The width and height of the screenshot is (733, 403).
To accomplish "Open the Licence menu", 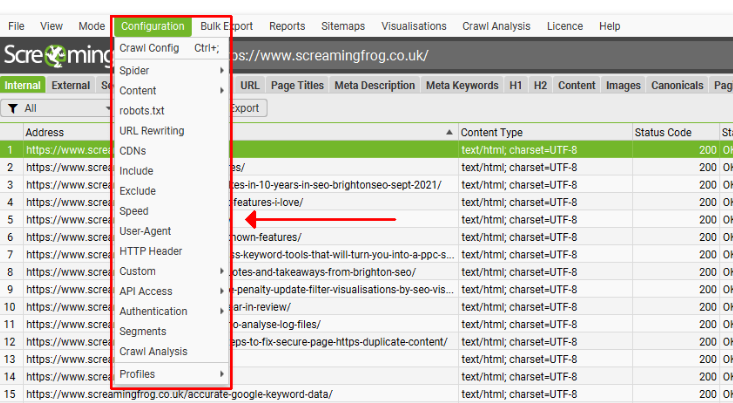I will tap(565, 26).
